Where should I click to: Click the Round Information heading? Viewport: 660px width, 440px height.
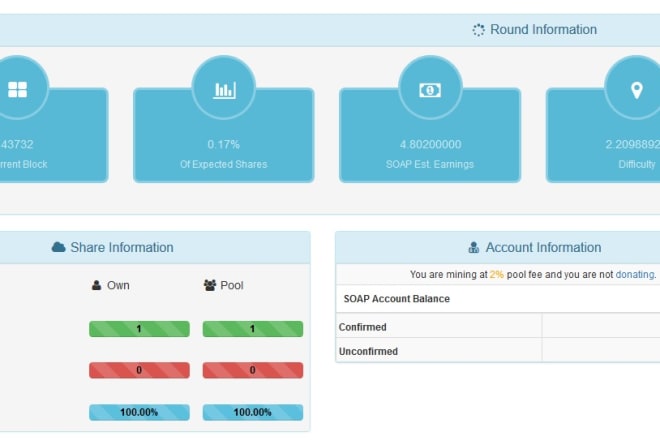tap(543, 29)
